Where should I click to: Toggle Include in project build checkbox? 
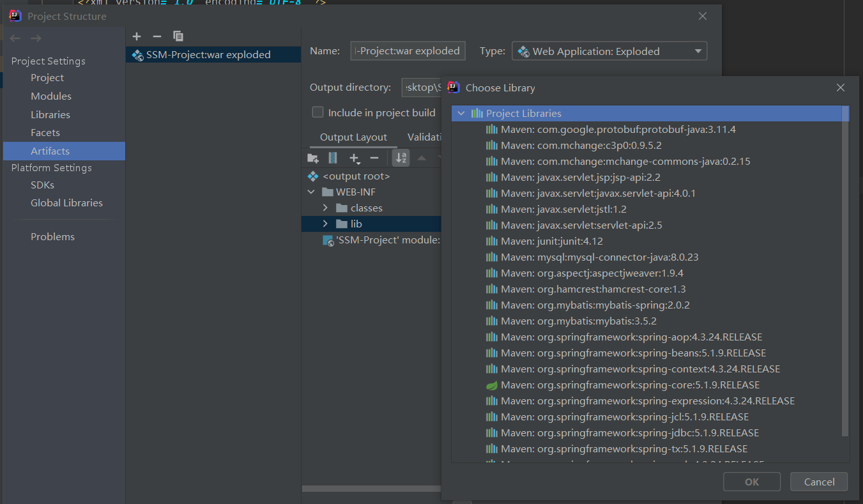click(317, 112)
